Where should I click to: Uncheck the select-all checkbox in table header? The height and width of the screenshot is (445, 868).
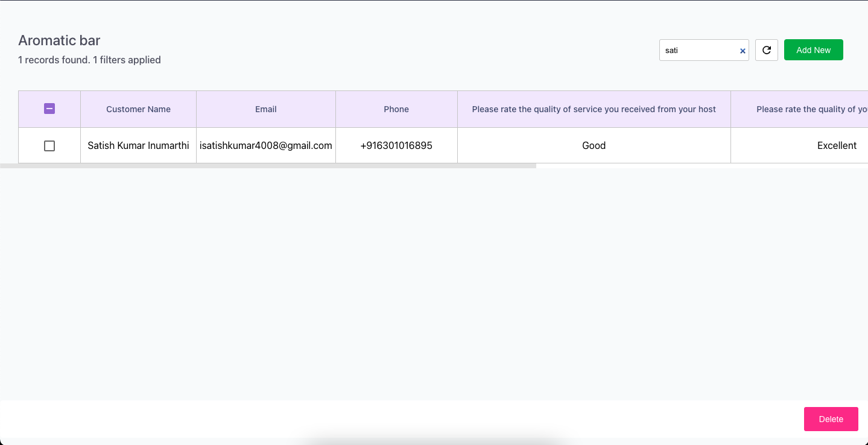(49, 109)
